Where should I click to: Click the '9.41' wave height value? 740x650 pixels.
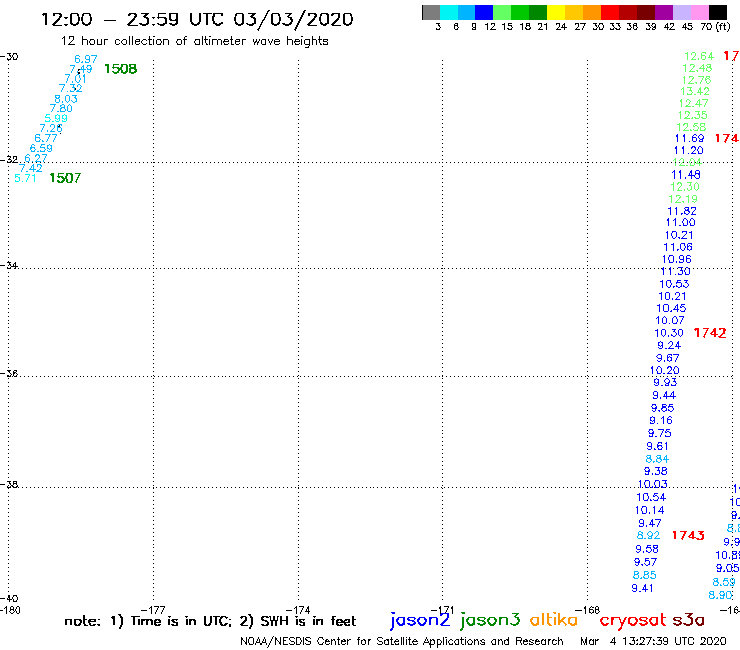click(642, 588)
